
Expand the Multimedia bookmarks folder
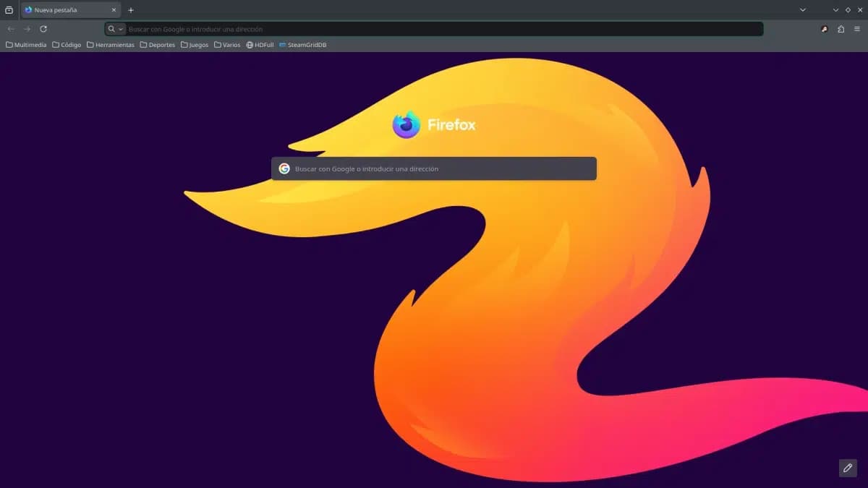point(27,44)
